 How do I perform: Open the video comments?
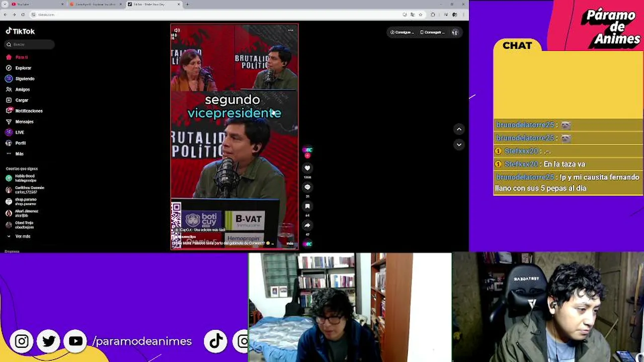tap(307, 187)
